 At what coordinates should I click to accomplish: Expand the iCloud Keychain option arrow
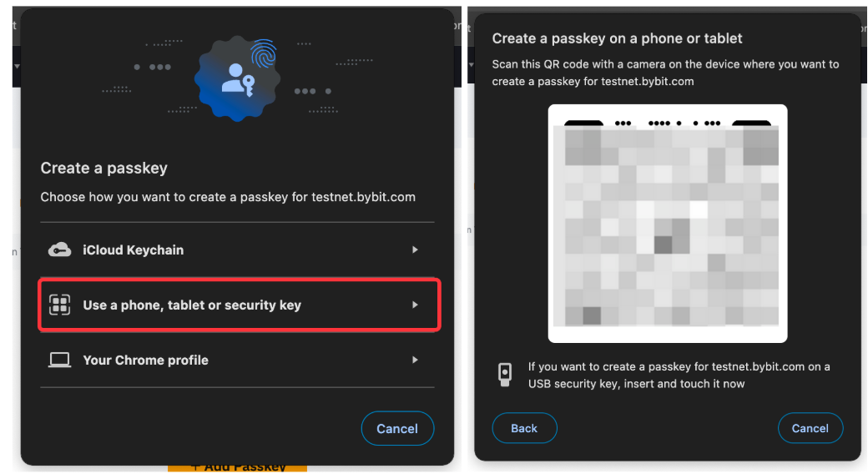click(x=415, y=250)
